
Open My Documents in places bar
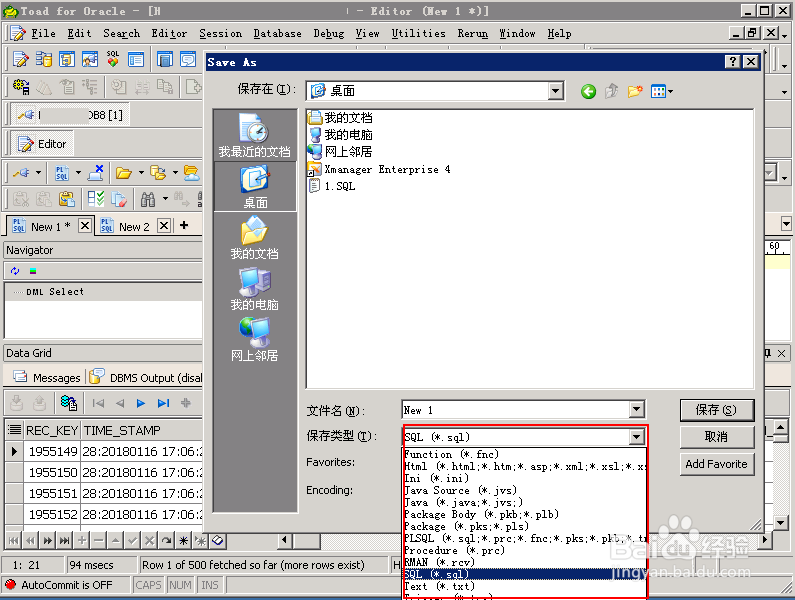click(255, 238)
